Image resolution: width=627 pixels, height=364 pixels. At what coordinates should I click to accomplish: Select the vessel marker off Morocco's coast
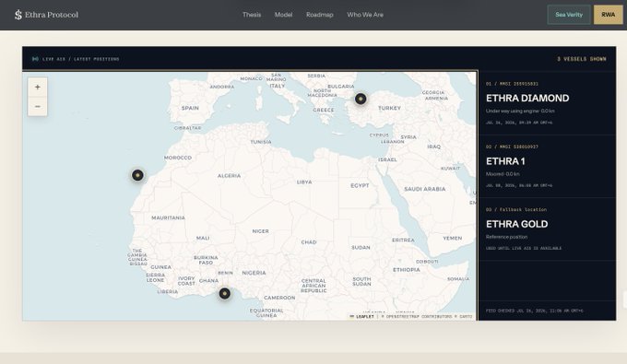pos(137,175)
